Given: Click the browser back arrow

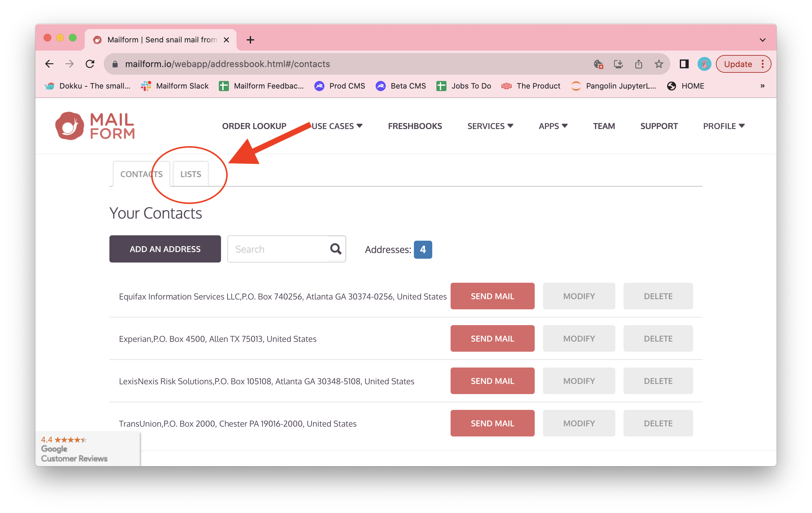Looking at the screenshot, I should pyautogui.click(x=49, y=64).
